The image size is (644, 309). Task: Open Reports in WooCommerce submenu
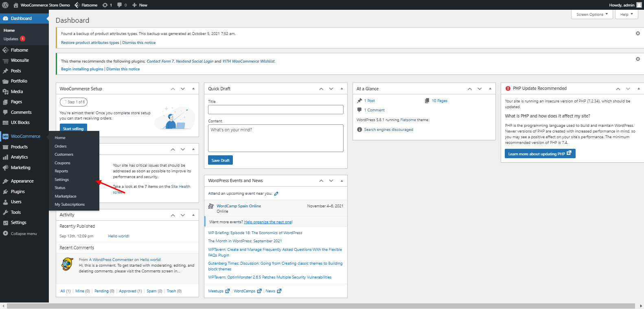pos(61,171)
